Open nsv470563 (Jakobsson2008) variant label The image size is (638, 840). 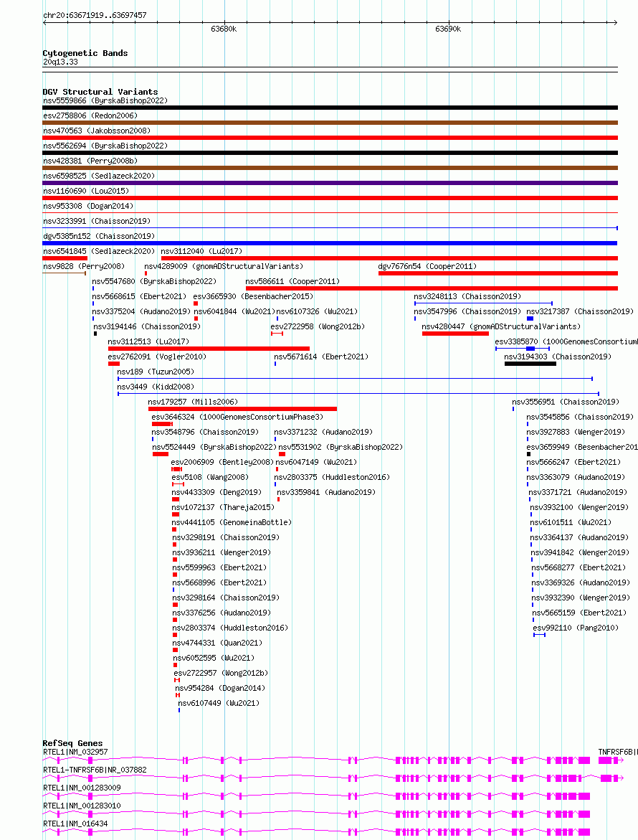tap(97, 131)
